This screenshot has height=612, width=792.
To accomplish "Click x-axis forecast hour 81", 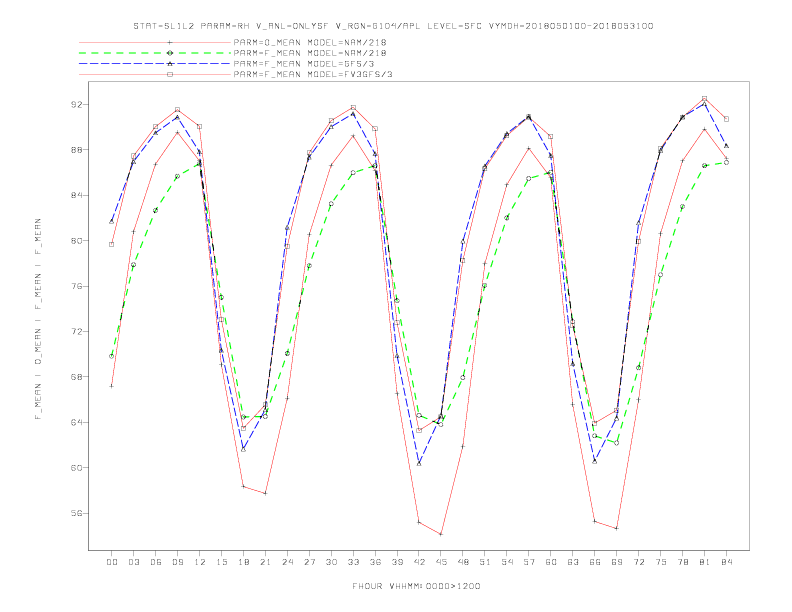I will 705,562.
